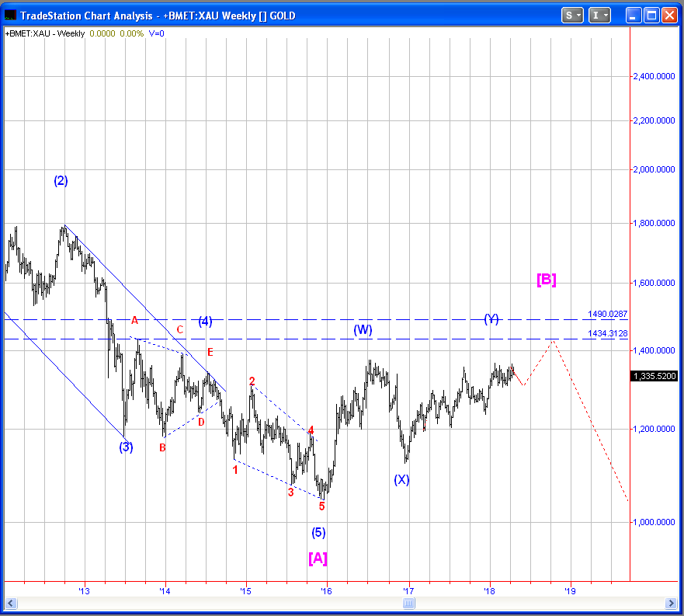The width and height of the screenshot is (684, 616).
Task: Click the 1,000.0000 price axis label
Action: (x=654, y=522)
